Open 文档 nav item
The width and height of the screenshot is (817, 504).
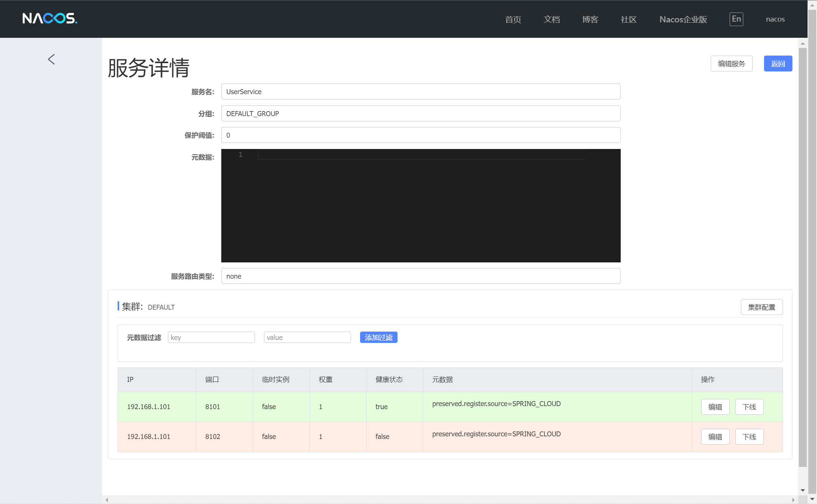(x=552, y=19)
